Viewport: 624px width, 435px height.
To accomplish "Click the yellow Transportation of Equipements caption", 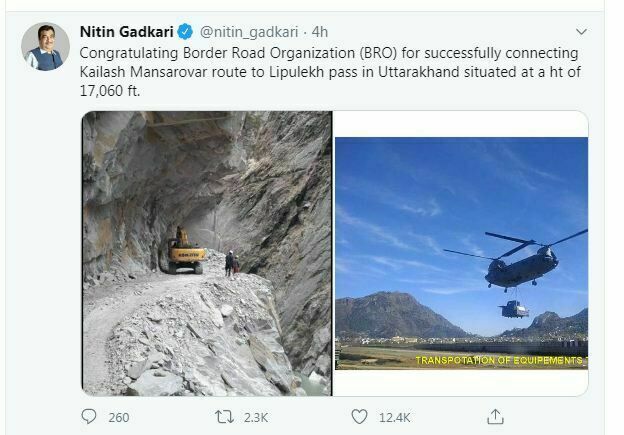I will (x=501, y=361).
